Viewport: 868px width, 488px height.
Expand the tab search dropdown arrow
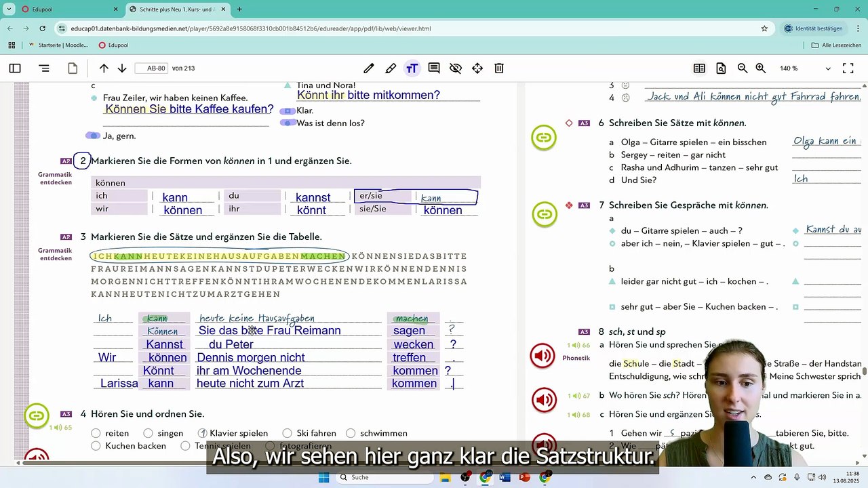(x=10, y=9)
